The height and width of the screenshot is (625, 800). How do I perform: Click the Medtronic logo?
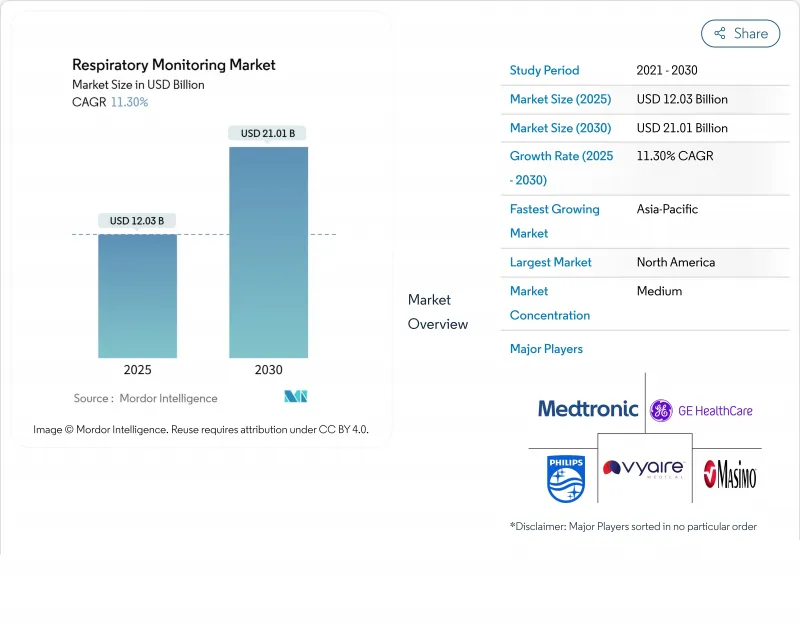[x=587, y=408]
